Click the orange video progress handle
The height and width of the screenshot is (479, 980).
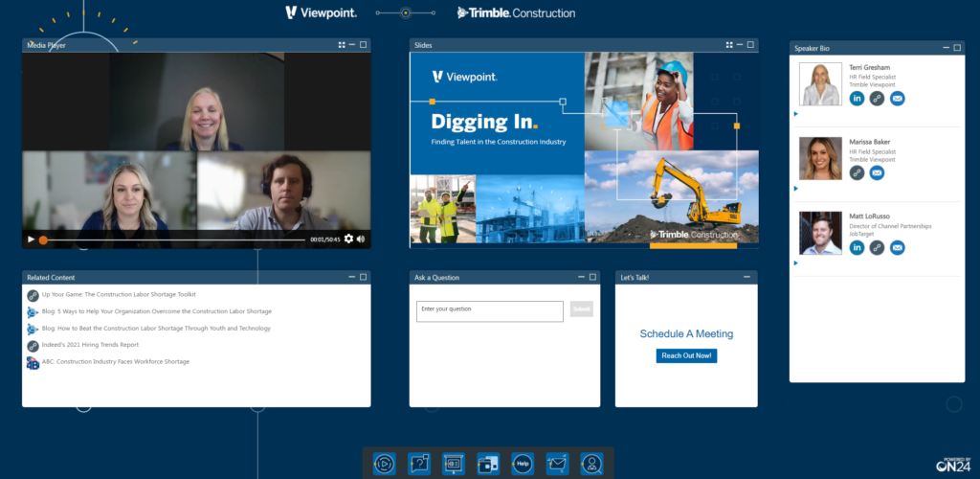click(x=43, y=239)
